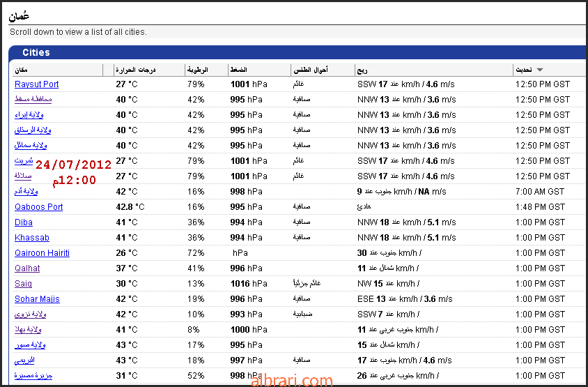Sort by the أحوال الطقس column header
Image resolution: width=588 pixels, height=387 pixels.
311,70
